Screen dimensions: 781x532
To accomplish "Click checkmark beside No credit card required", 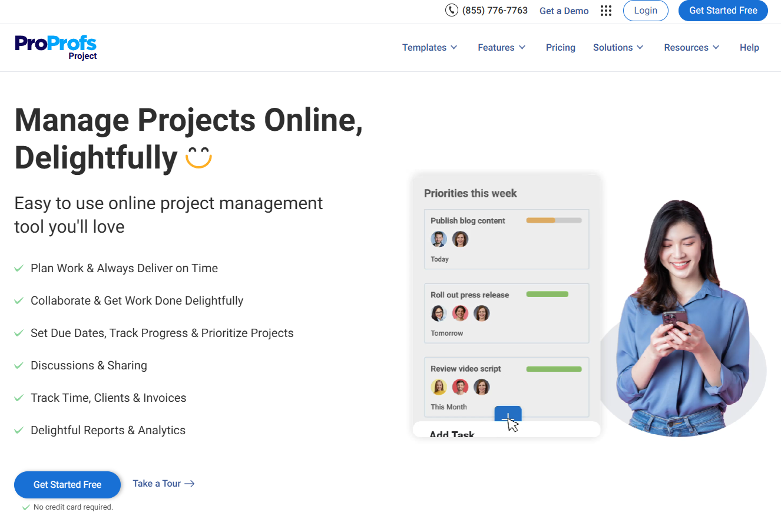I will [x=26, y=507].
